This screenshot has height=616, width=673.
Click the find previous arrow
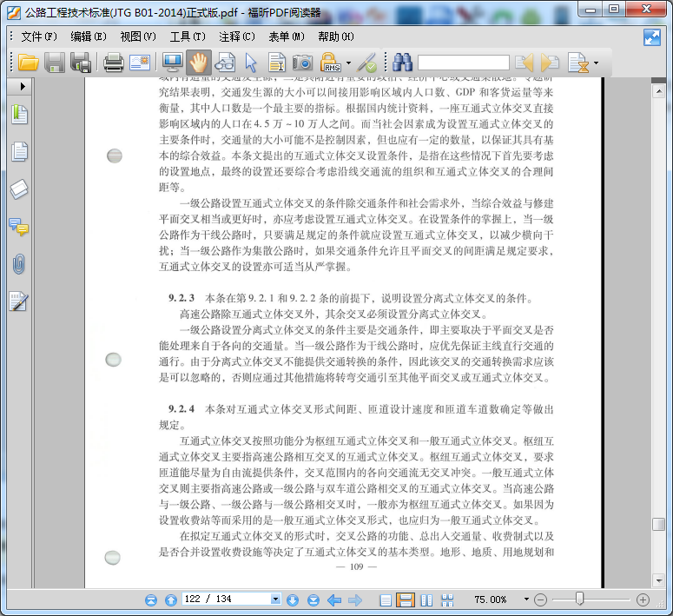tap(524, 63)
